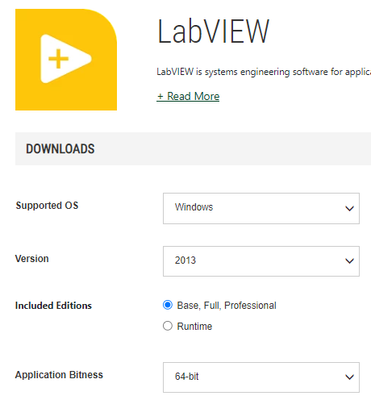Viewport: 371px width, 400px height.
Task: Click the Supported OS label
Action: pos(47,205)
